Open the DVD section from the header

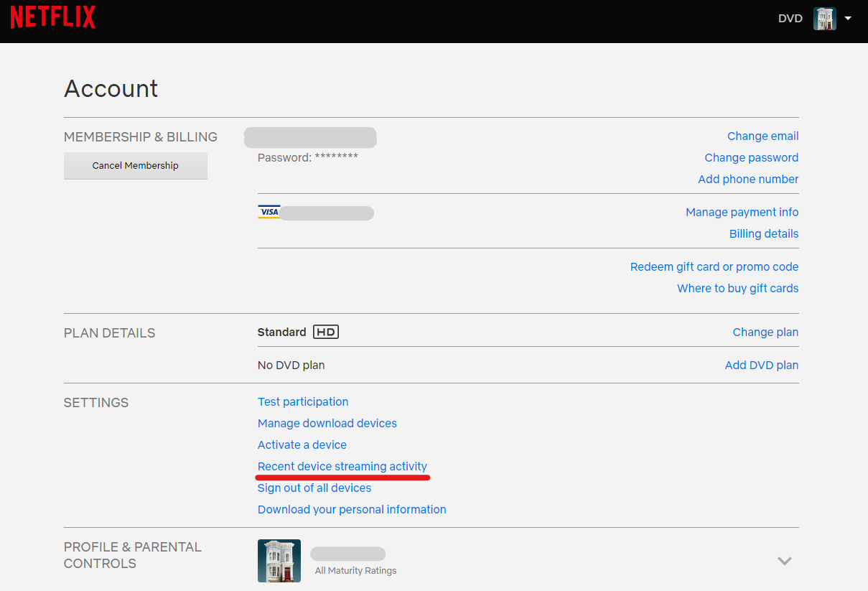click(x=790, y=18)
